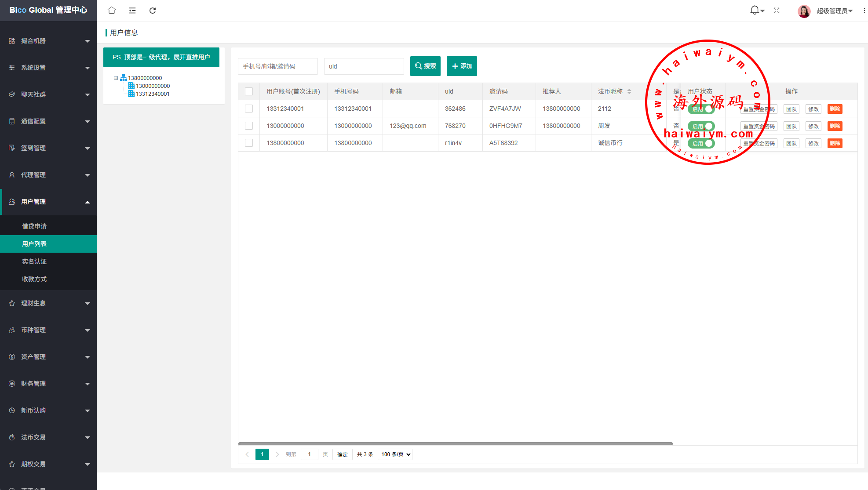Click the sidebar collapse menu icon

click(x=132, y=10)
